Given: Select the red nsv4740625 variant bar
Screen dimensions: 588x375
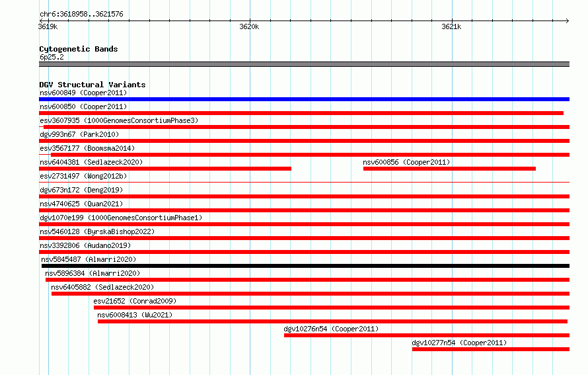Looking at the screenshot, I should tap(304, 210).
